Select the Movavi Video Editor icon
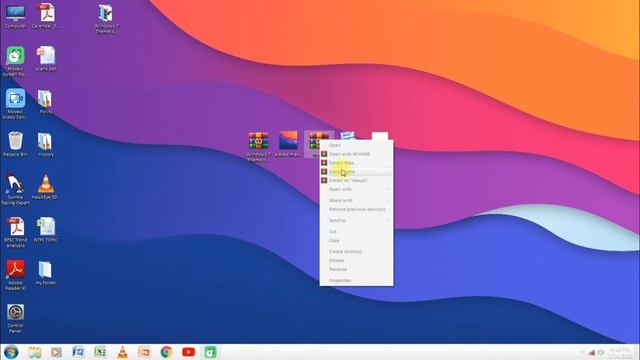 point(15,104)
